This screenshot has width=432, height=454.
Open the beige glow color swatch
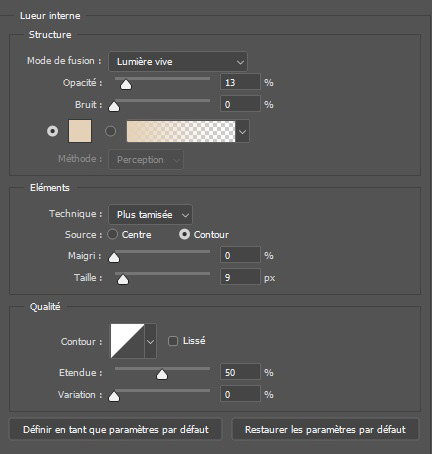80,131
